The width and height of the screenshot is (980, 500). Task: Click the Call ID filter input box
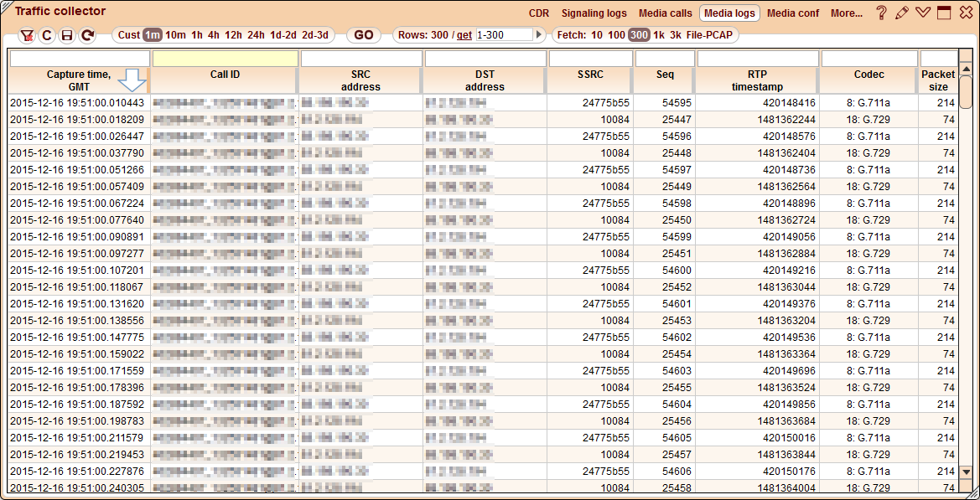(x=225, y=58)
